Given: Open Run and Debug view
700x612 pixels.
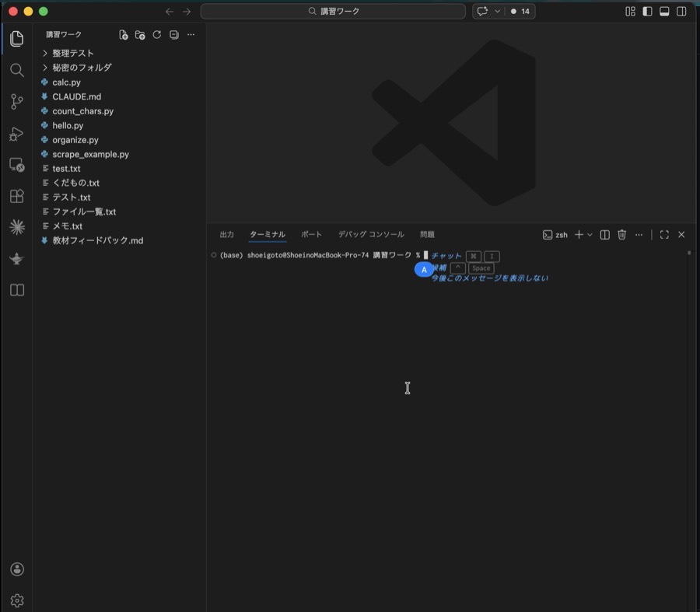Looking at the screenshot, I should 16,134.
